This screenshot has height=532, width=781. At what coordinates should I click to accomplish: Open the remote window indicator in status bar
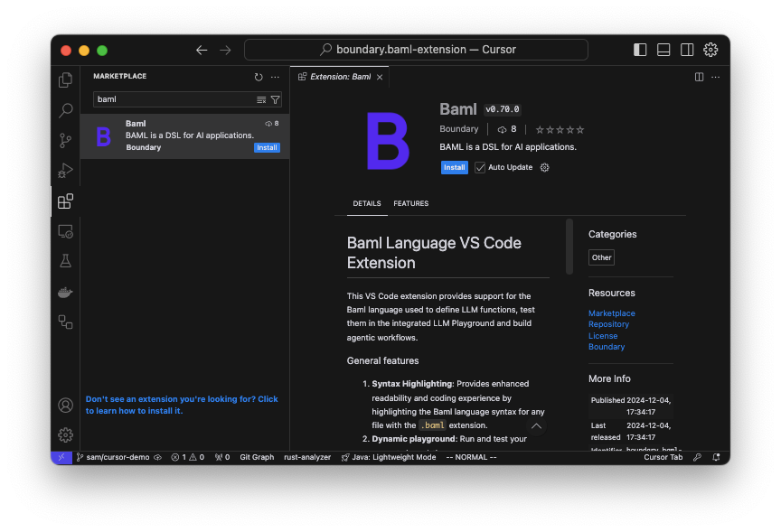click(x=61, y=457)
